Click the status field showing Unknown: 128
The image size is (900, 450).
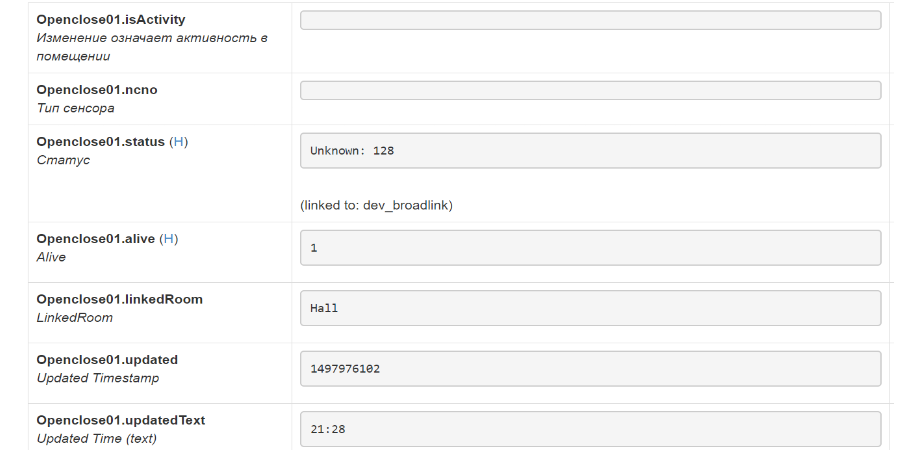click(590, 150)
